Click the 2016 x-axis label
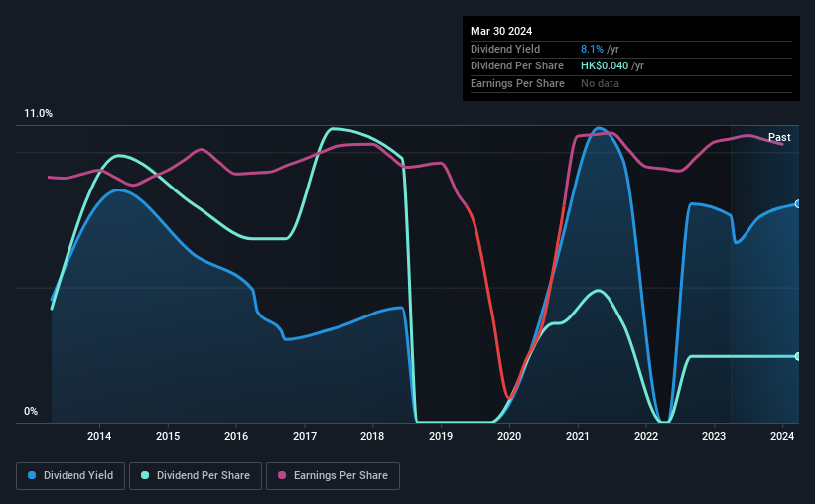This screenshot has width=815, height=504. pos(236,436)
